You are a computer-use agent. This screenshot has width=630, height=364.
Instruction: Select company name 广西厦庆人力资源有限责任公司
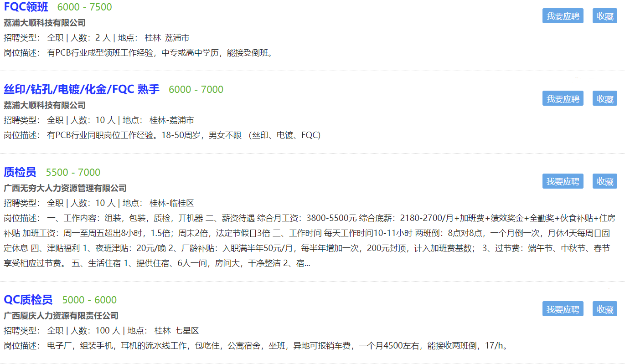pyautogui.click(x=61, y=315)
